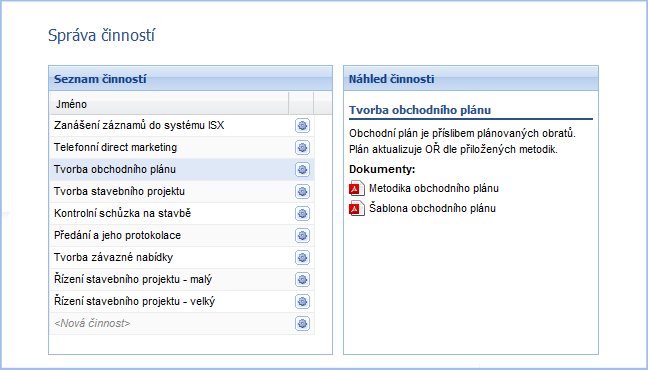
Task: Click gear icon for Řízení stavebního projektu - velký
Action: (302, 301)
